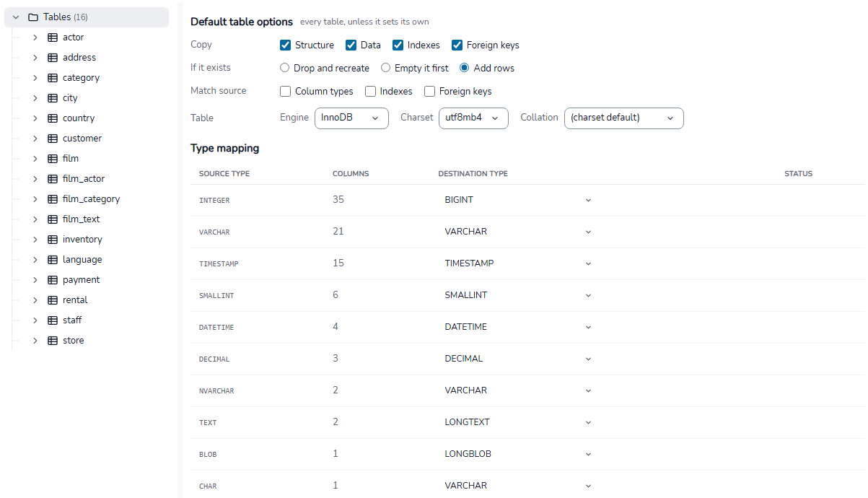Click the VARCHAR source type cell
This screenshot has height=498, width=868.
click(x=214, y=232)
